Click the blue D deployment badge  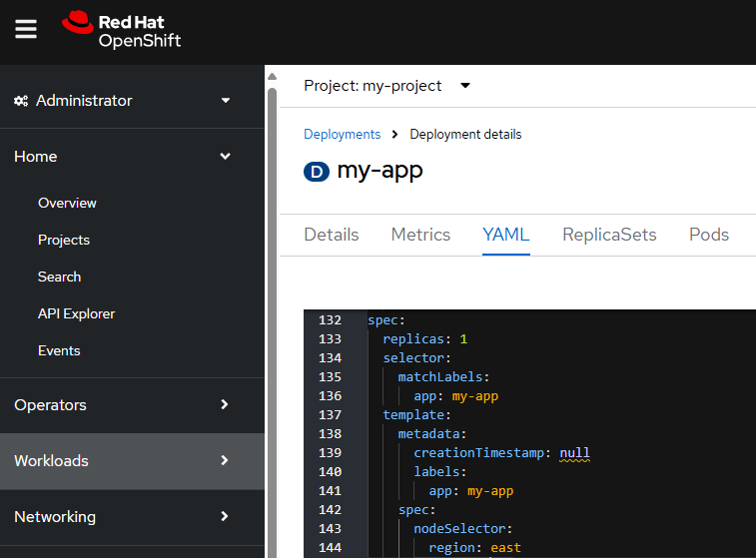coord(317,172)
